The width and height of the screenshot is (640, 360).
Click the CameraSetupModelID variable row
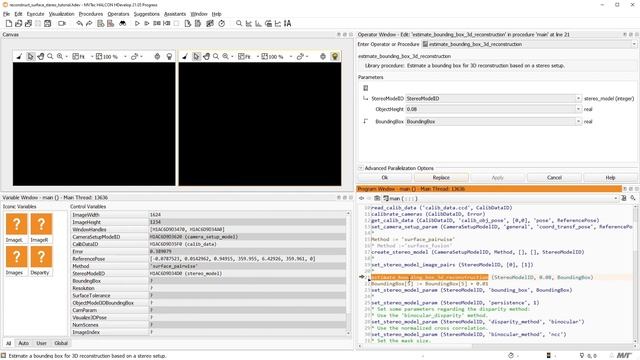[208, 237]
